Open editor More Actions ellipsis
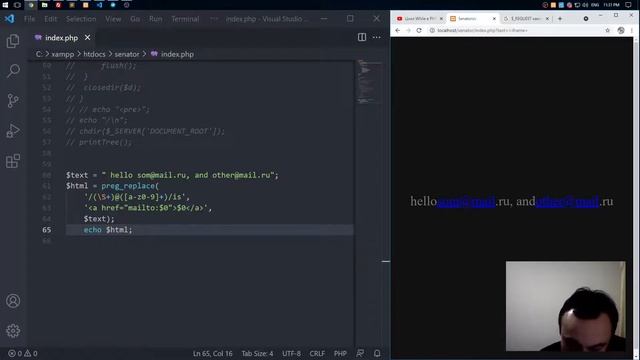The image size is (640, 360). (376, 37)
